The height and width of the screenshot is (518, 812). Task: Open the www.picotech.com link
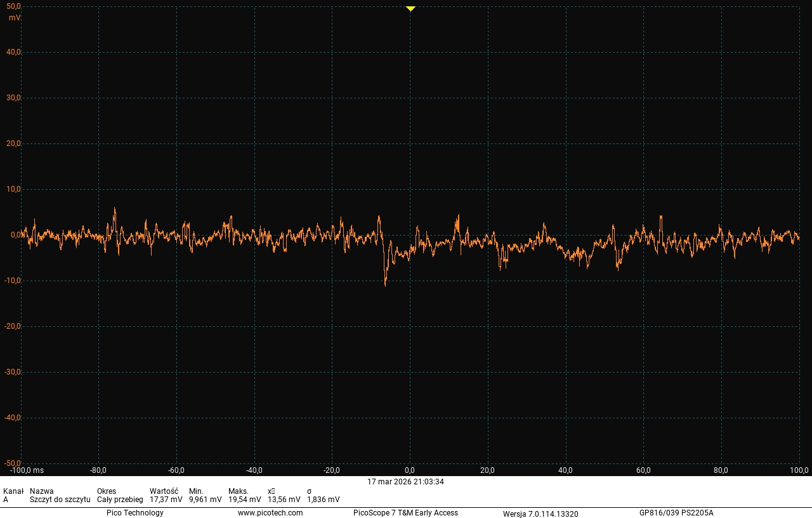270,513
